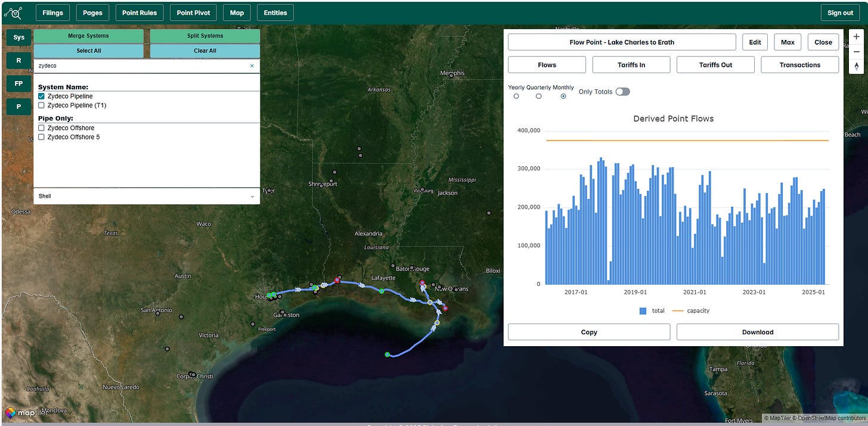Close the flow point panel
This screenshot has height=426, width=868.
823,42
